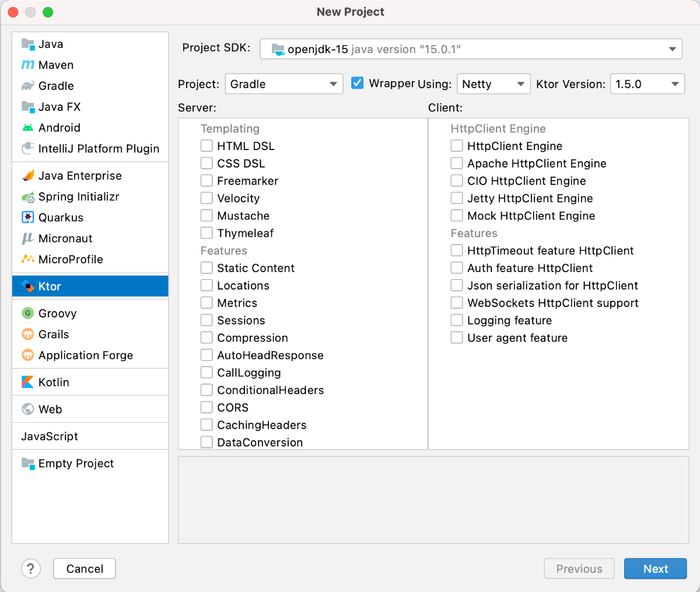Select the Web globe icon
This screenshot has height=592, width=700.
click(28, 409)
